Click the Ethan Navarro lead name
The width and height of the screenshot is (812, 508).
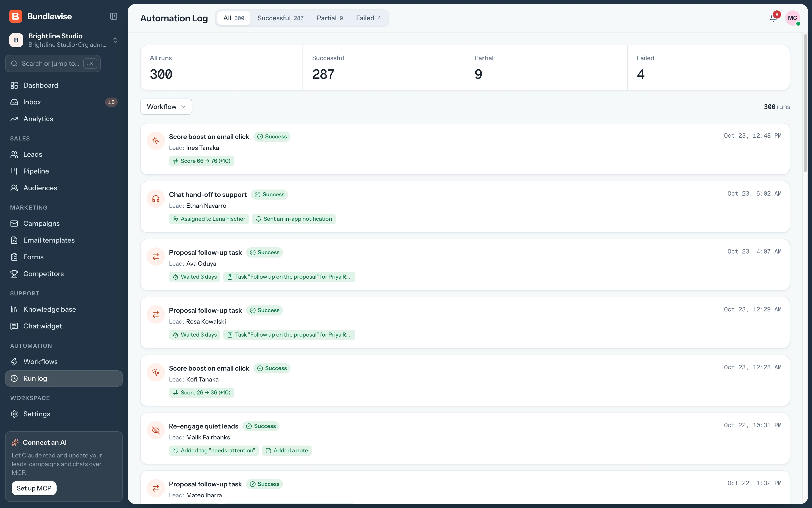coord(206,206)
